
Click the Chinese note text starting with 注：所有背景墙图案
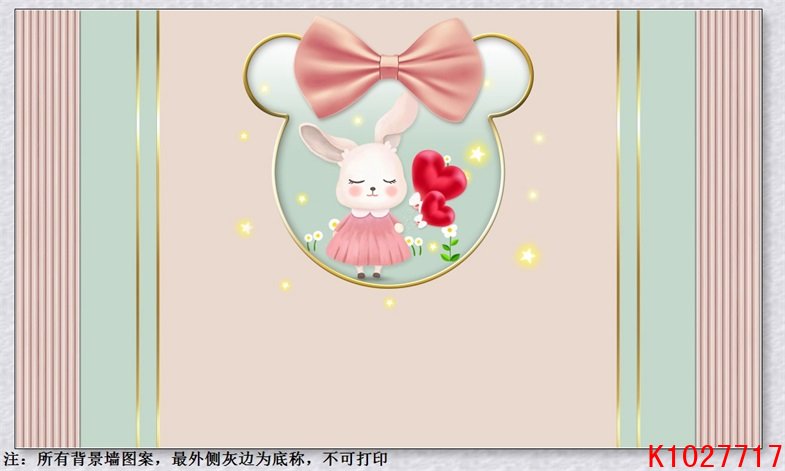click(195, 459)
